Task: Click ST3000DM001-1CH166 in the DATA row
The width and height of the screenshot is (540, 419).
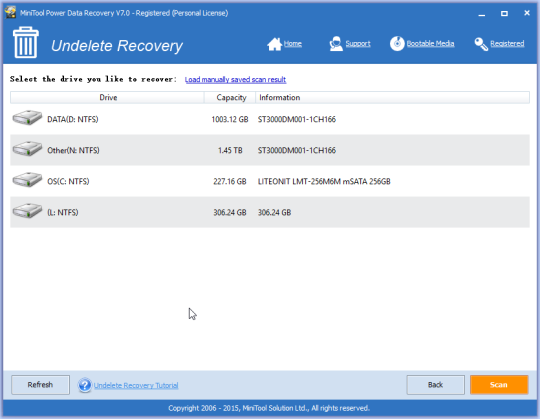Action: (297, 119)
